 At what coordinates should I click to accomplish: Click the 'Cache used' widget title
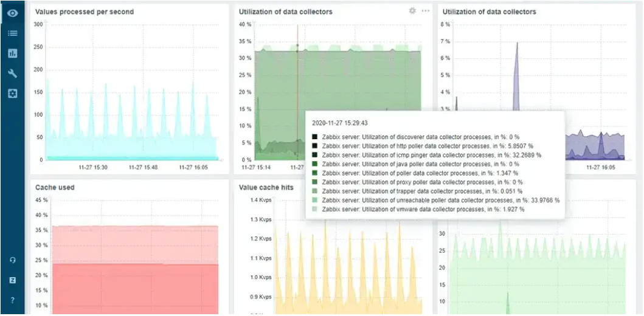[x=55, y=187]
